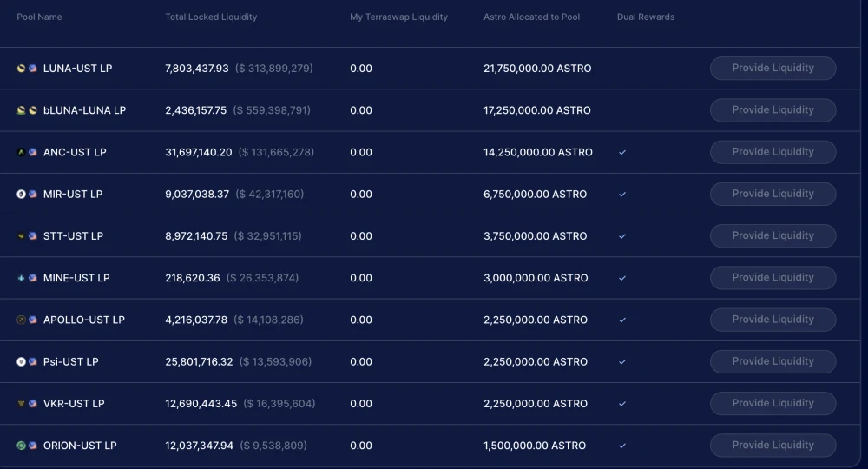Click the 25,801,716.32 locked liquidity value
868x469 pixels.
199,361
